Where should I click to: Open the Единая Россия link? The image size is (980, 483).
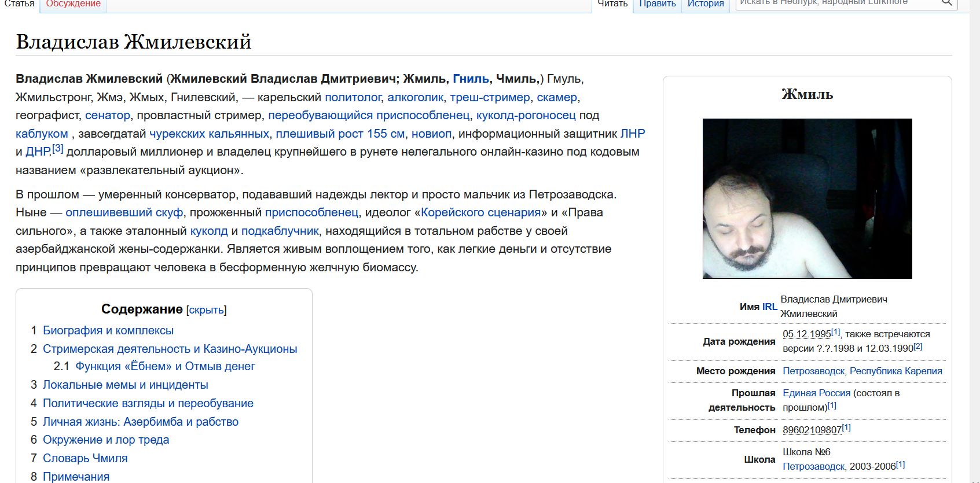tap(817, 393)
